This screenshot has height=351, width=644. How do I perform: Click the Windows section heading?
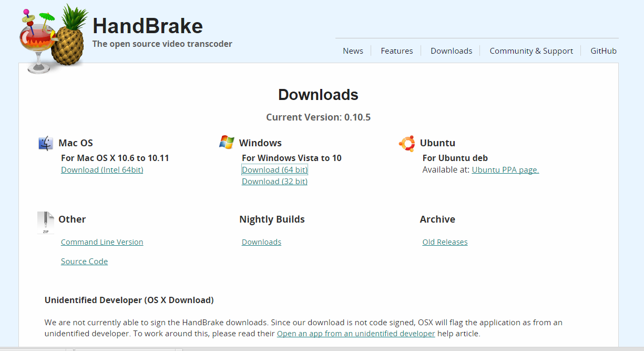260,143
